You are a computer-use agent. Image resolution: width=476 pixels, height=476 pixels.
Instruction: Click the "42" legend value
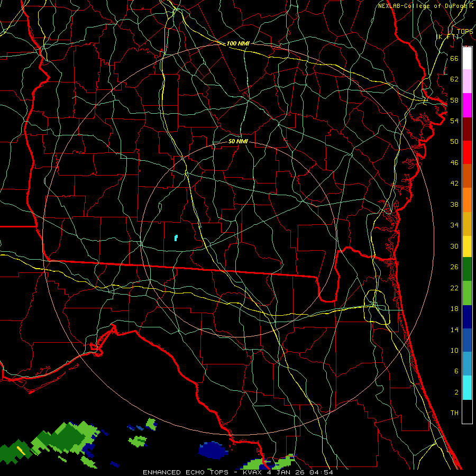coord(454,183)
